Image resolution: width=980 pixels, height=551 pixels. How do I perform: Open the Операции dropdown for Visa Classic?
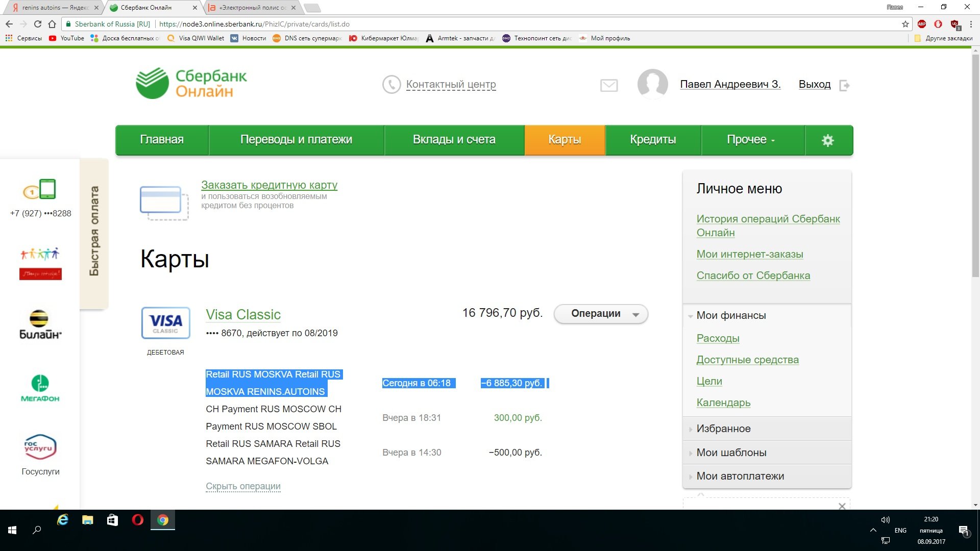click(x=601, y=314)
